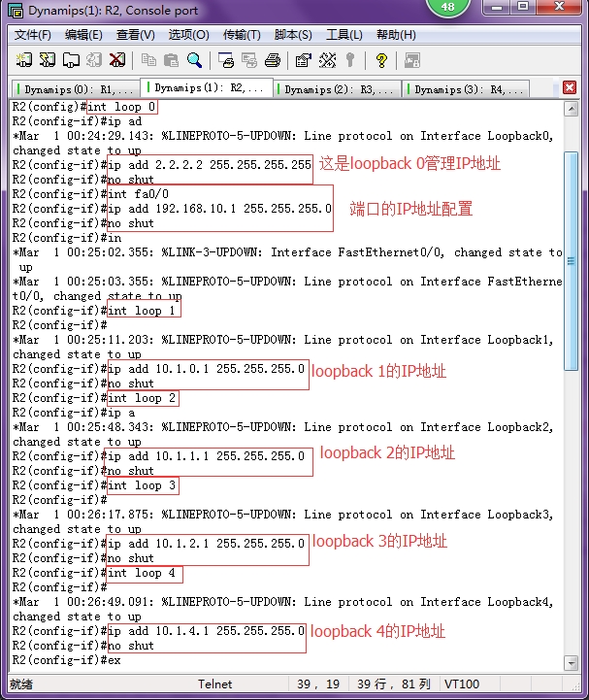Open the 传输(T) menu
The width and height of the screenshot is (589, 700).
tap(242, 35)
